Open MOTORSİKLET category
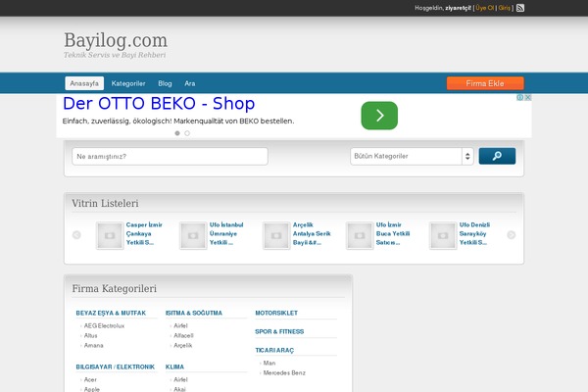 point(276,313)
